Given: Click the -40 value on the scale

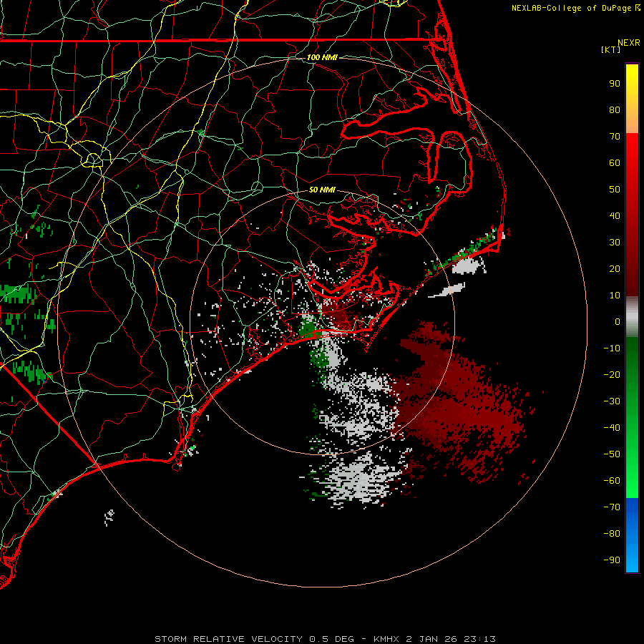Looking at the screenshot, I should (612, 428).
